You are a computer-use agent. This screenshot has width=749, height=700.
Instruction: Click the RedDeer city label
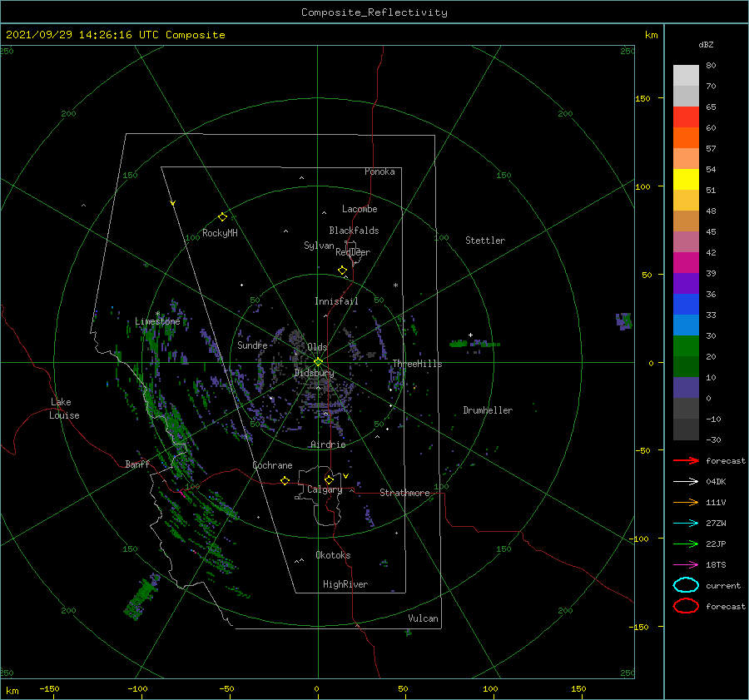pyautogui.click(x=353, y=252)
